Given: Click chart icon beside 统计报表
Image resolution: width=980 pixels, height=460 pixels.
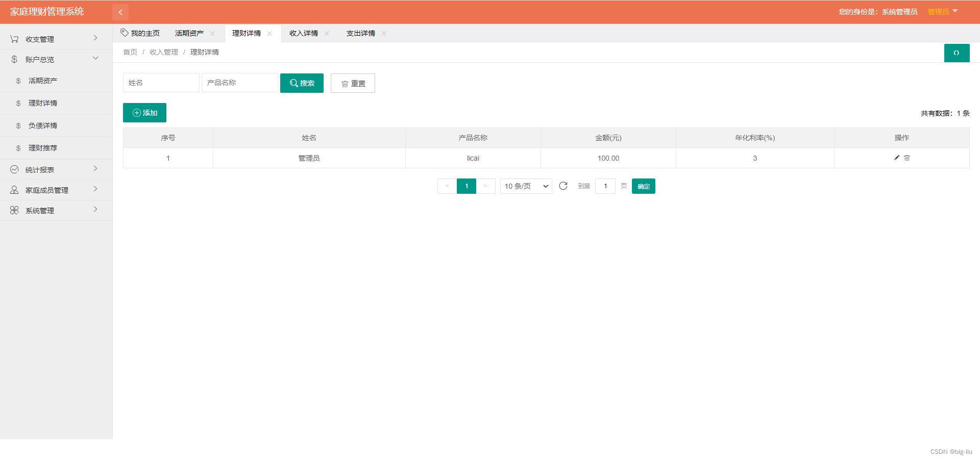Looking at the screenshot, I should click(x=14, y=169).
